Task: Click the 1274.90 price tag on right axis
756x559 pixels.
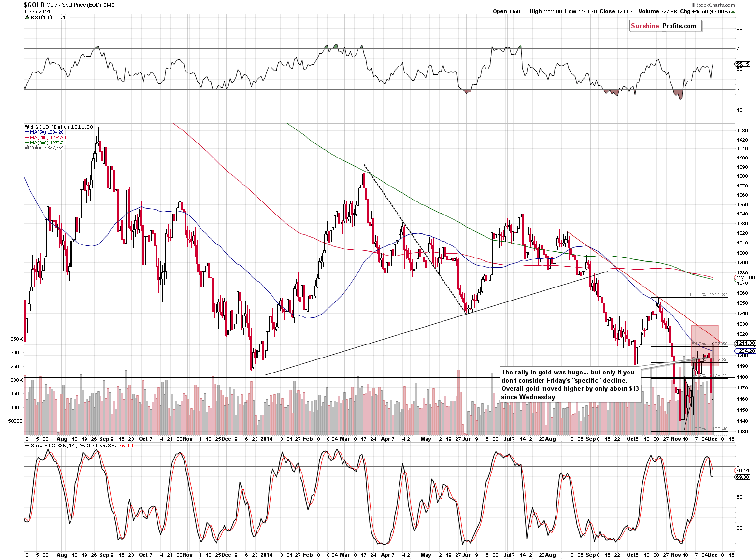Action: coord(746,278)
